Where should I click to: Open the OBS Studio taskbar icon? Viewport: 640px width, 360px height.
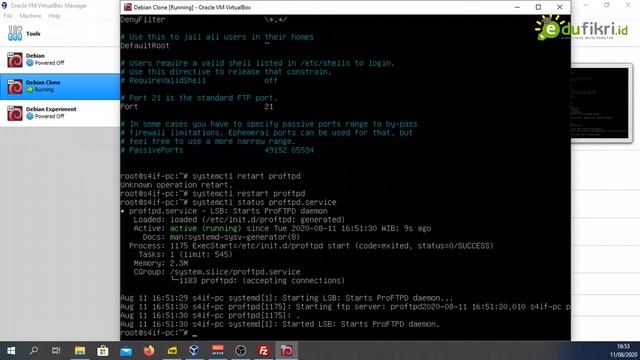pos(241,351)
